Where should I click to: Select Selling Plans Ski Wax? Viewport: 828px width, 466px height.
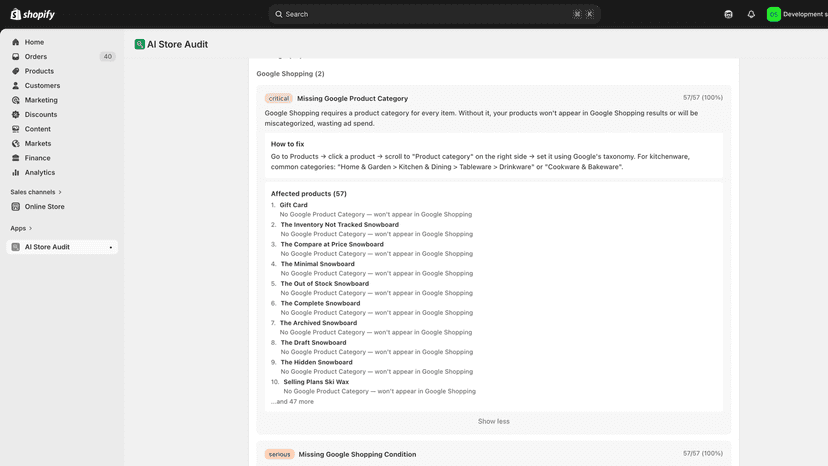pyautogui.click(x=316, y=381)
